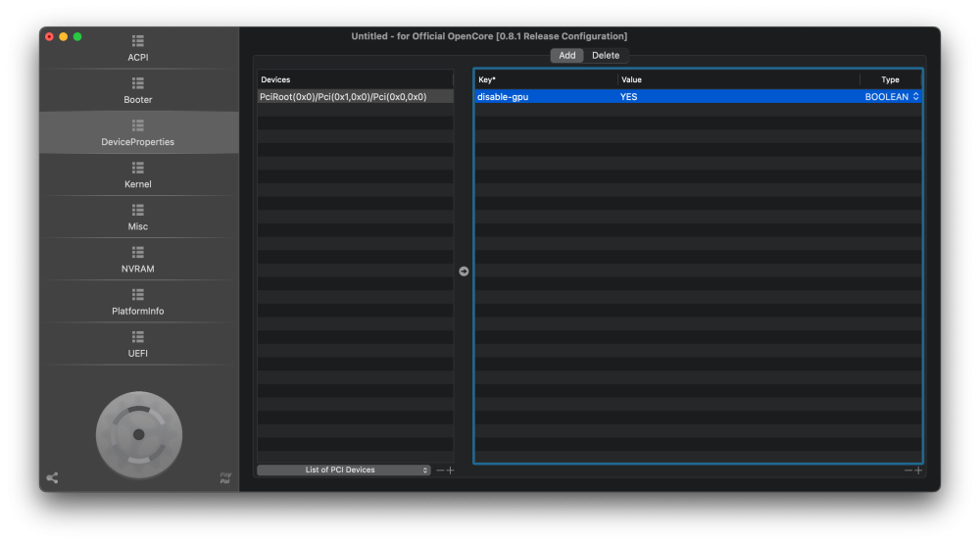Viewport: 980px width, 544px height.
Task: Click the Key* column header
Action: [546, 79]
